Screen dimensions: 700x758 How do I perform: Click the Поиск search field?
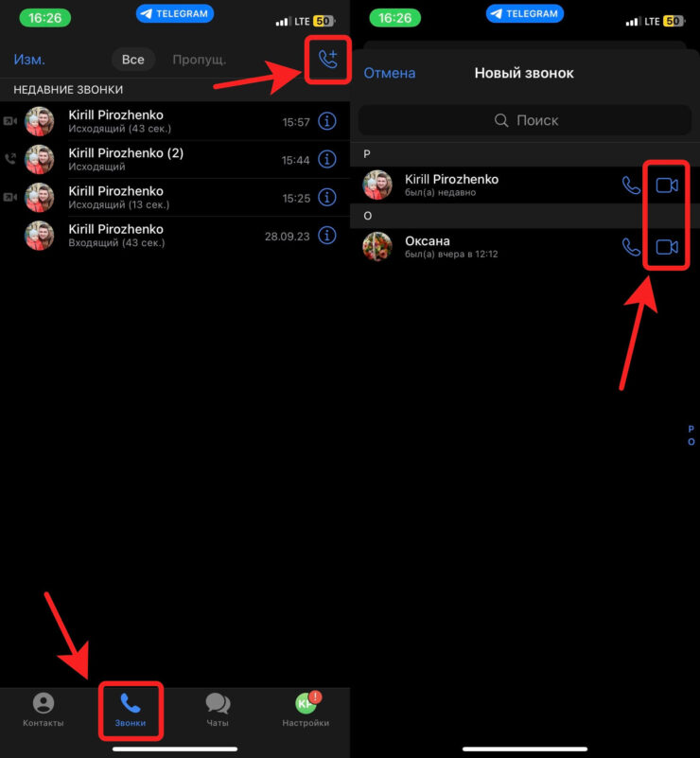(525, 120)
